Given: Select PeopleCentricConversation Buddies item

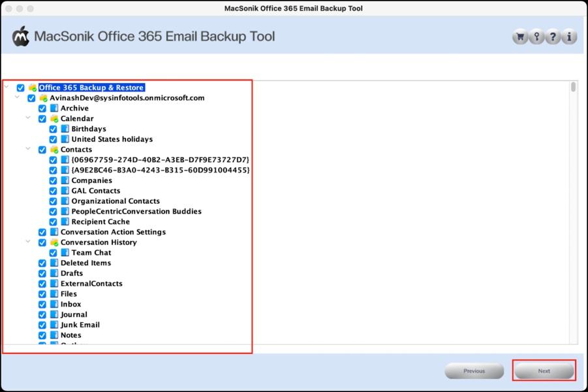Looking at the screenshot, I should pos(136,212).
